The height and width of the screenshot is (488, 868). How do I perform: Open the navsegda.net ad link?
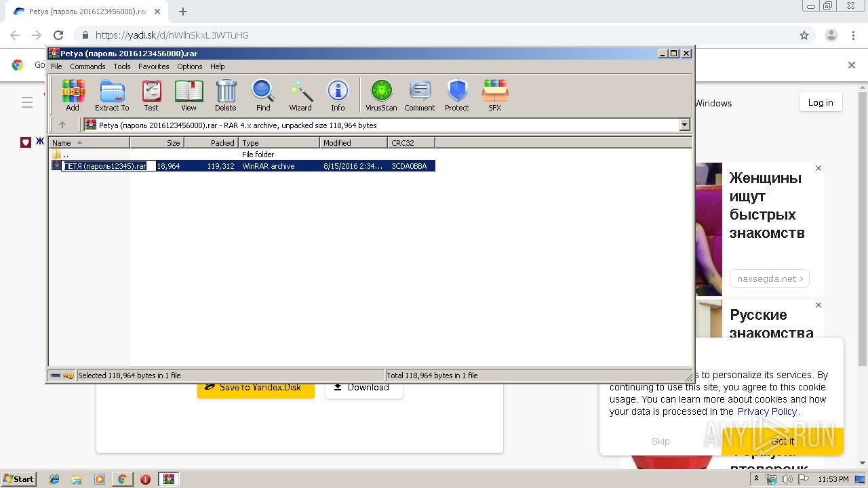pos(770,279)
